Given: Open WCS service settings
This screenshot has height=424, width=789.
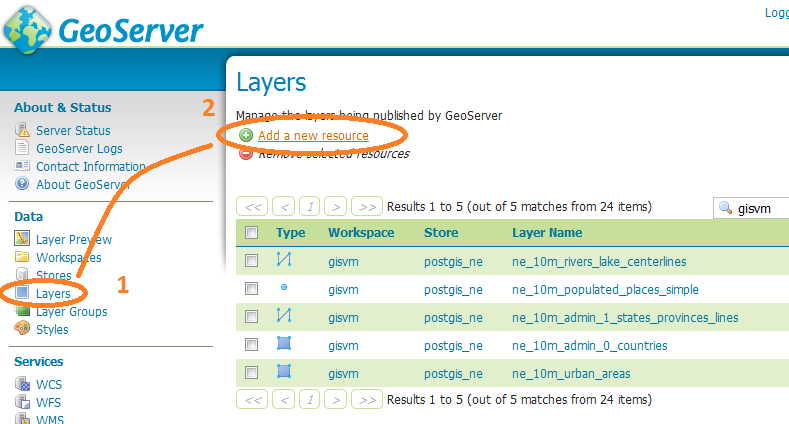Looking at the screenshot, I should (x=49, y=385).
